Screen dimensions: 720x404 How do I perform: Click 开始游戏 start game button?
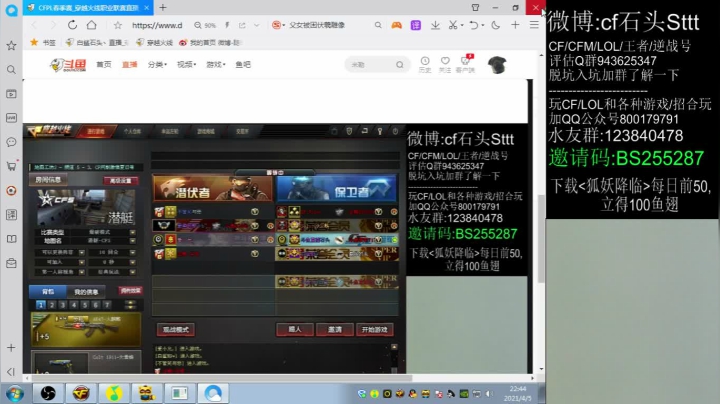(x=374, y=329)
